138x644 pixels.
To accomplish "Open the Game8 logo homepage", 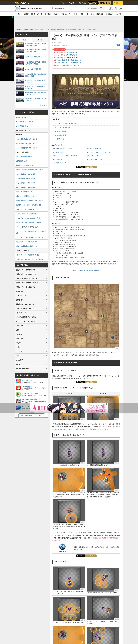I will tap(22, 3).
